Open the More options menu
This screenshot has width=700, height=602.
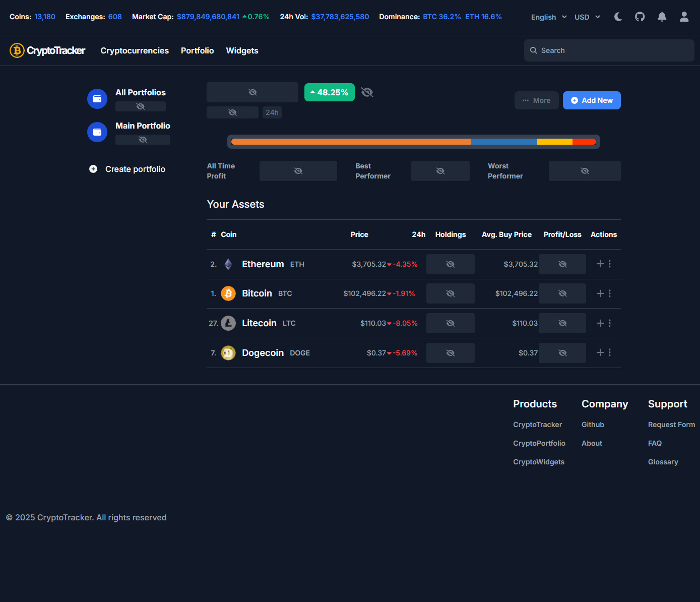click(x=537, y=100)
